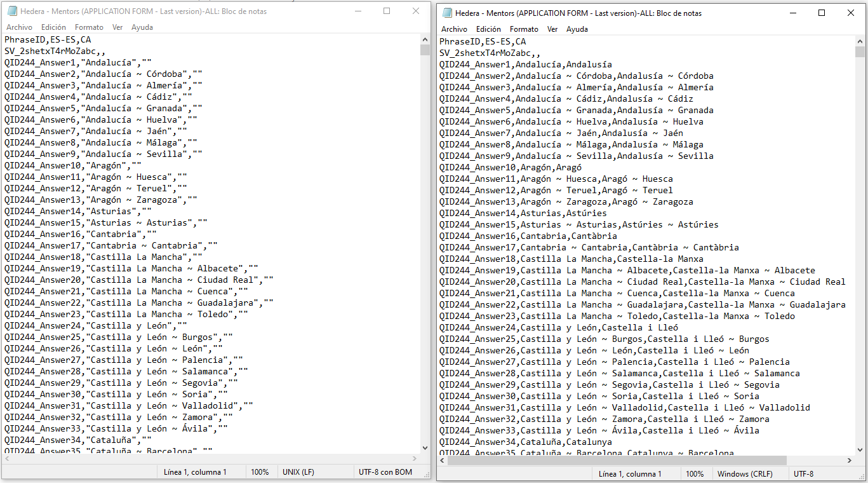Click PhraseID,ES-ES,CA header line in right window
Viewport: 868px width, 483px height.
(x=483, y=41)
